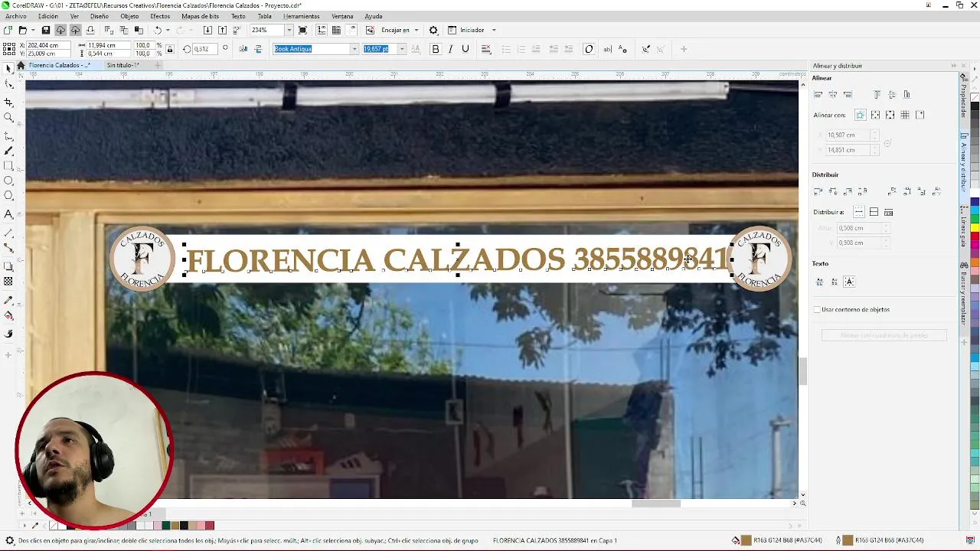The image size is (980, 551).
Task: Click the X position input field
Action: (x=48, y=45)
